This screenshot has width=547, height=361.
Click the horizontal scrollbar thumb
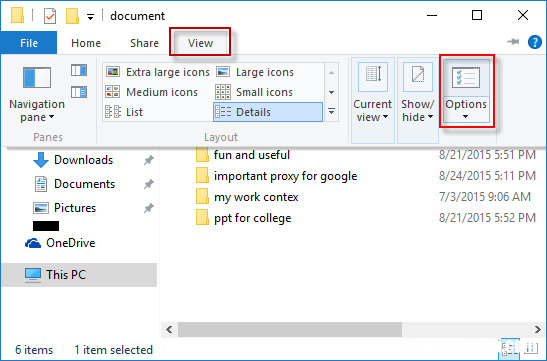coord(290,329)
